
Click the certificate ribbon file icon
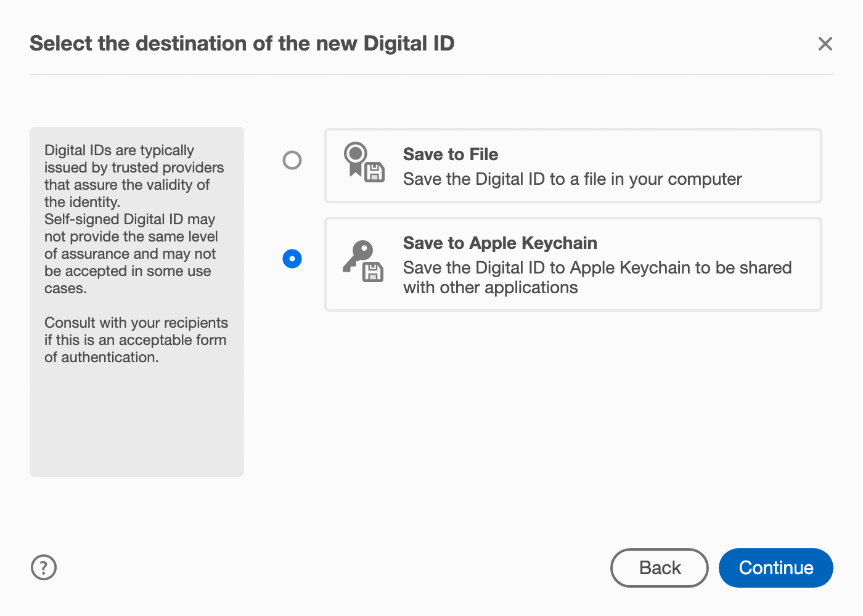point(364,163)
